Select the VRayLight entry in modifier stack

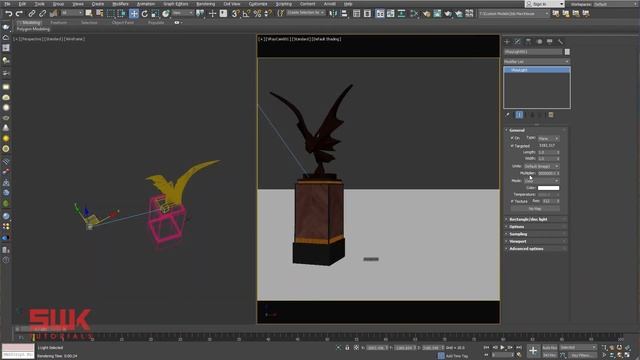[x=537, y=70]
